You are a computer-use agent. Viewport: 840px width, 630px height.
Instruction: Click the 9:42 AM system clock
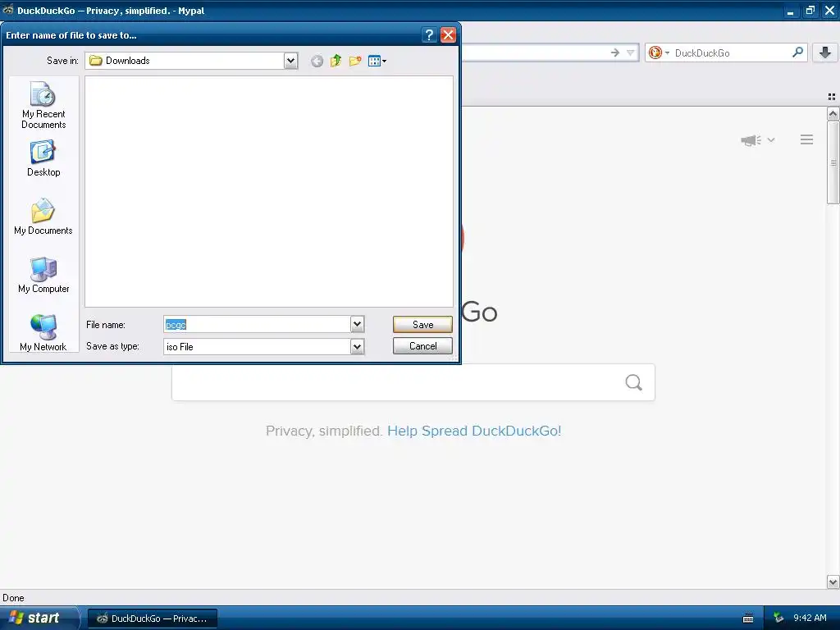[810, 618]
